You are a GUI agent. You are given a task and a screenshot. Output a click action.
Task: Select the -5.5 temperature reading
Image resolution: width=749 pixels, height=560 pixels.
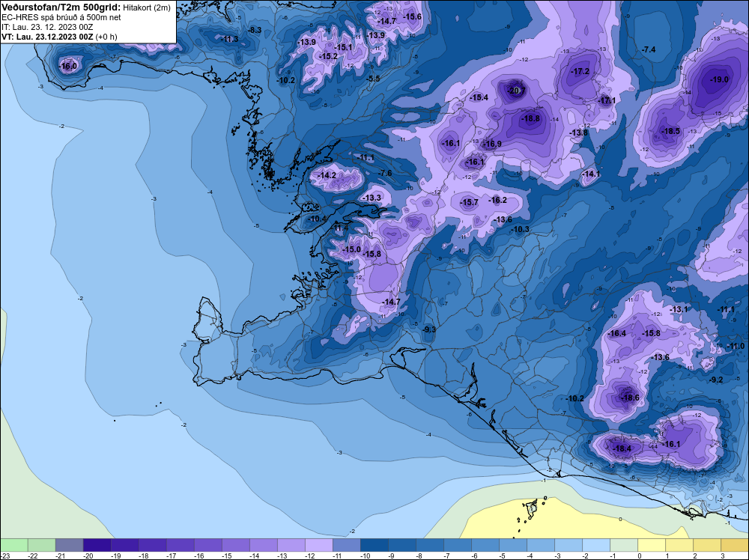(374, 79)
